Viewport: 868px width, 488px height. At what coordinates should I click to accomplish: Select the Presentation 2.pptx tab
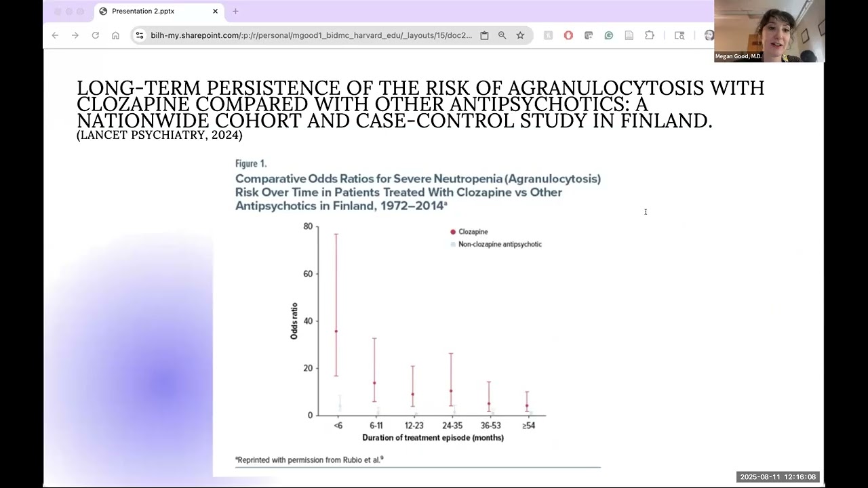[x=159, y=11]
